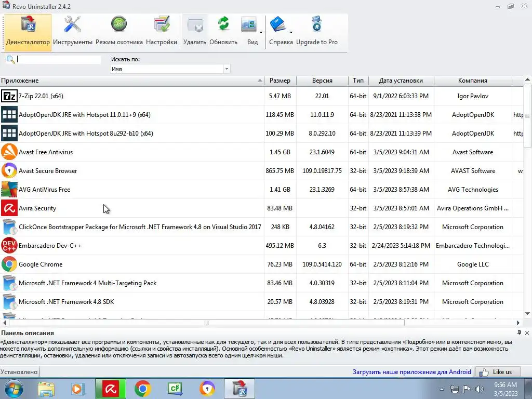Click version cell "109.0.5414.120"
Screen dimensions: 532x399
[x=322, y=264]
